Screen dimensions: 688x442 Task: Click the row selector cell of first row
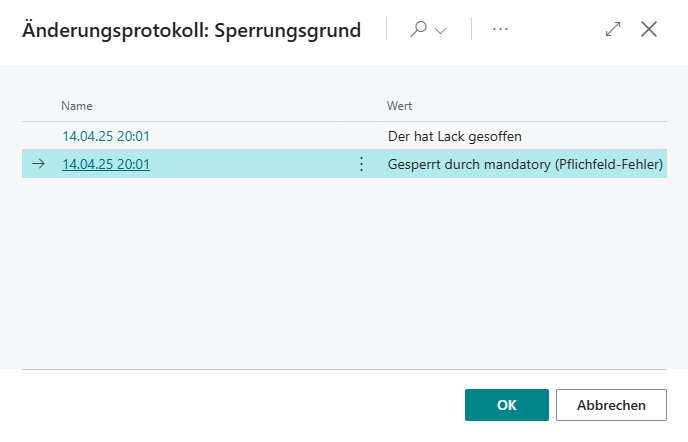pos(39,136)
